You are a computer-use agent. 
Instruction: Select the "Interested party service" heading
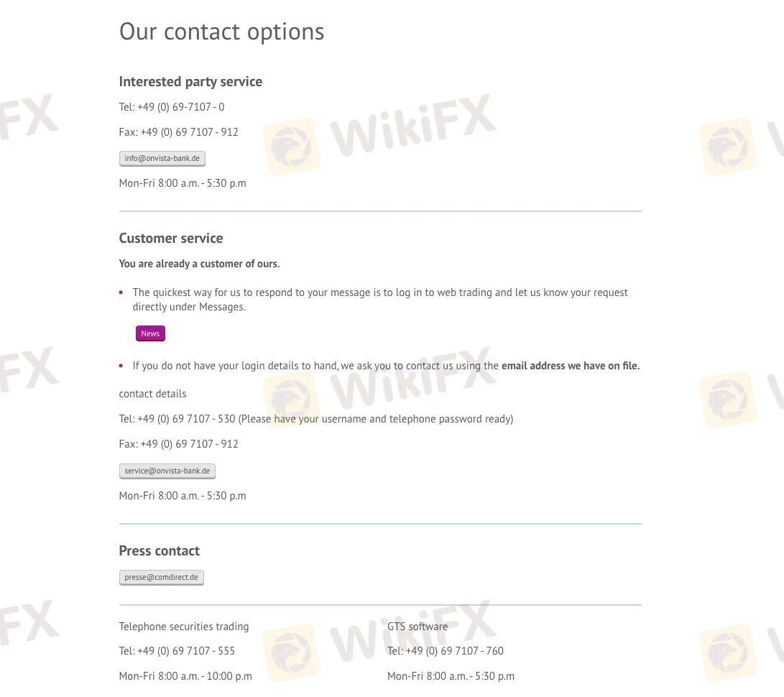190,82
